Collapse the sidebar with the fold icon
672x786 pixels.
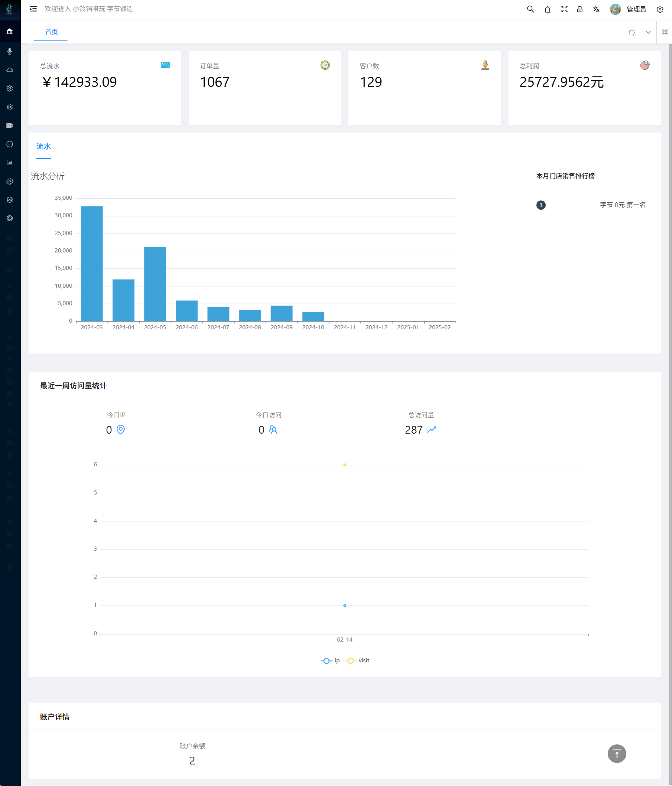[33, 9]
